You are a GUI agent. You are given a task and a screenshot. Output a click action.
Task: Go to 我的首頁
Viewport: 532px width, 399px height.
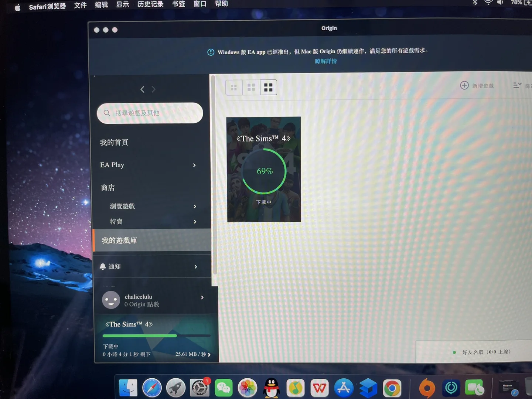point(114,143)
